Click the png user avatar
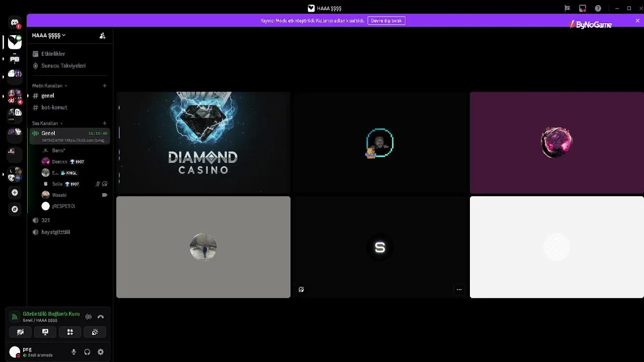Viewport: 644px width, 362px height. (15, 352)
